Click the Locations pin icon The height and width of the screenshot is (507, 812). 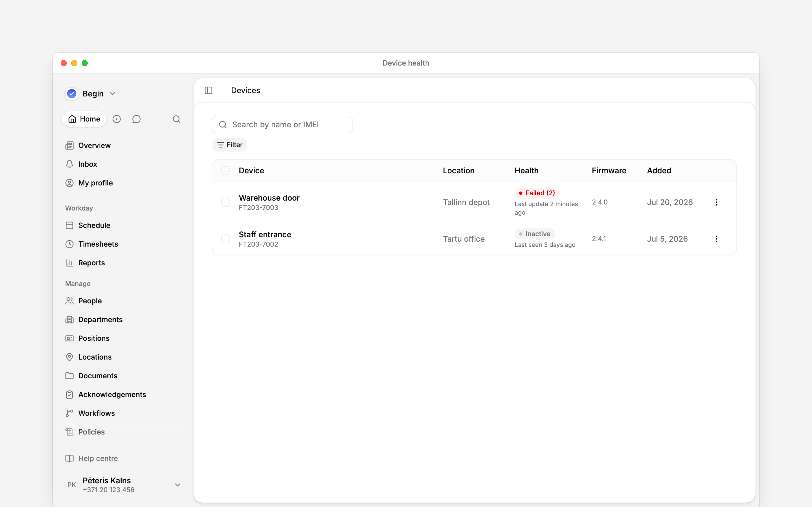(70, 357)
